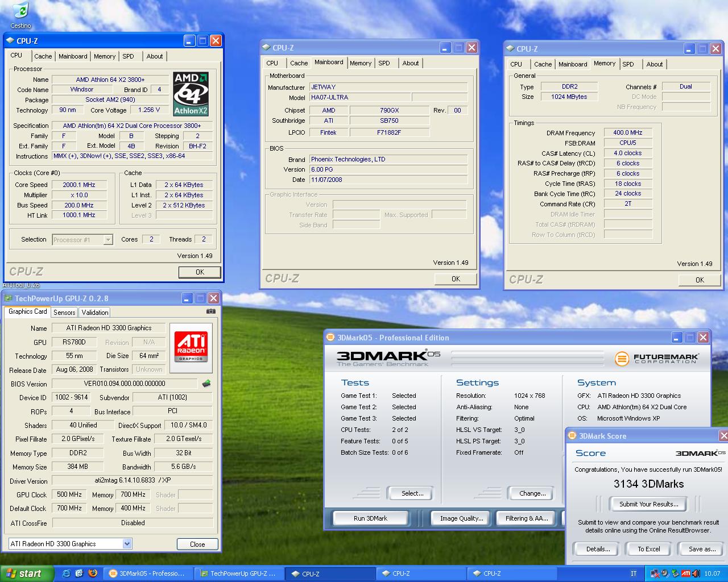The image size is (728, 582).
Task: Click the Driver Version field in GPU-Z
Action: tap(133, 480)
